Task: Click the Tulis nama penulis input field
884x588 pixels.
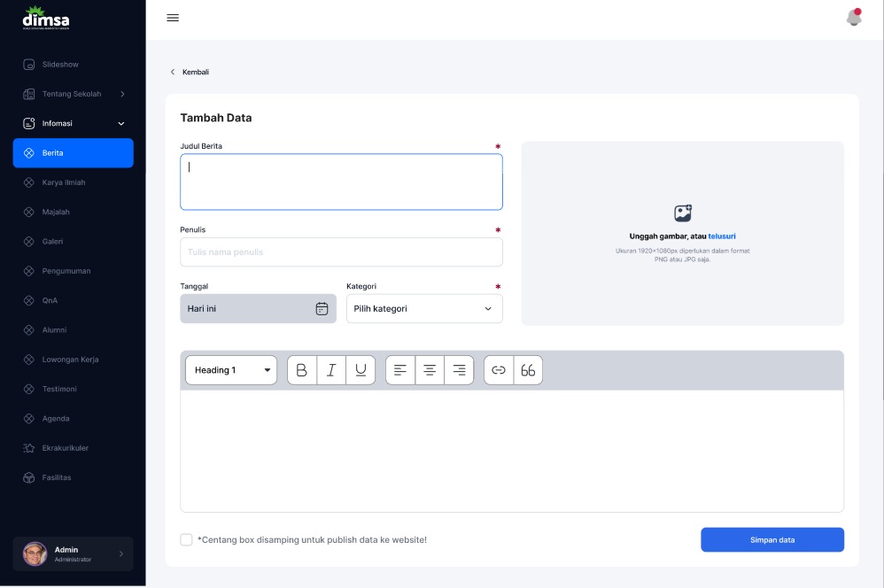Action: click(341, 252)
